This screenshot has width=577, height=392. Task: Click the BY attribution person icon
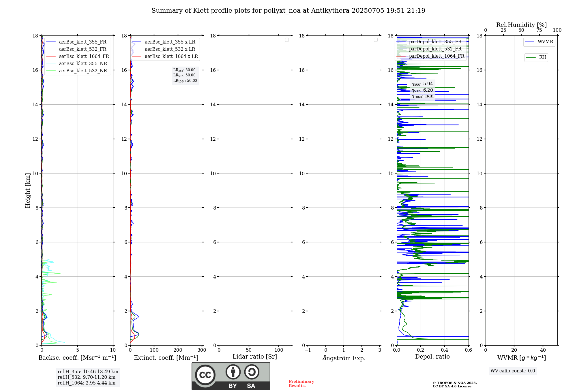(x=233, y=372)
